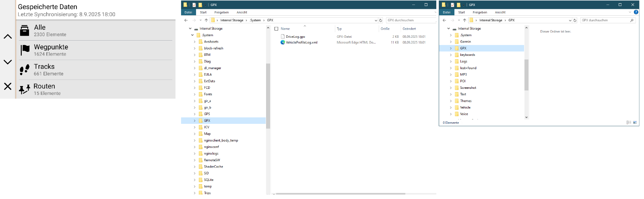Click Back arrow in the empty GPX window
Screen dimensions: 644x199
[x=444, y=20]
